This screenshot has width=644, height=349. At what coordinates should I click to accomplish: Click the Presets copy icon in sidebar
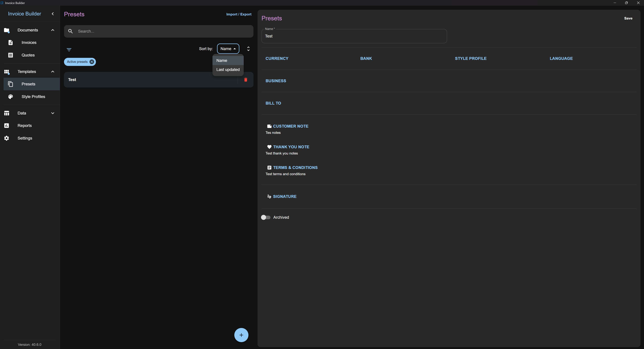[x=11, y=84]
